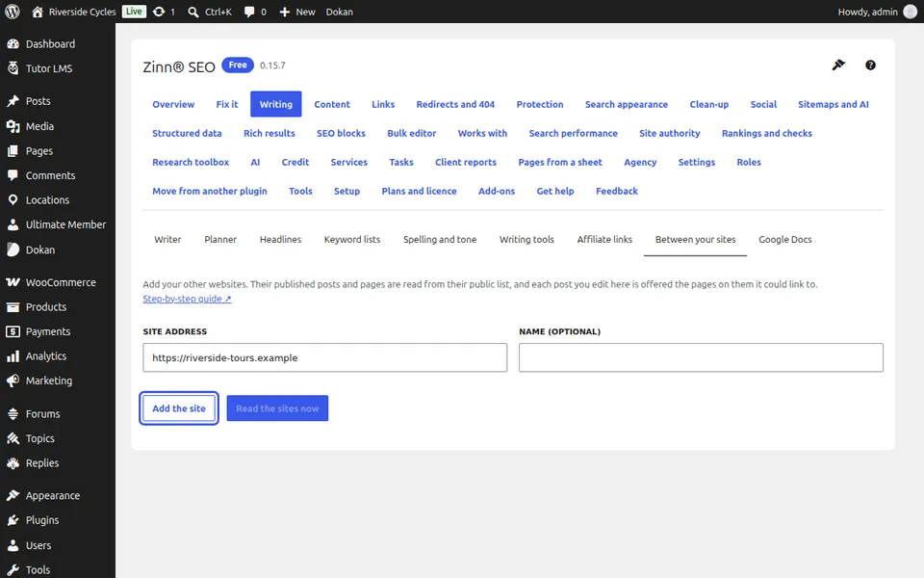This screenshot has width=924, height=578.
Task: Click the Comments icon in sidebar
Action: (x=13, y=175)
